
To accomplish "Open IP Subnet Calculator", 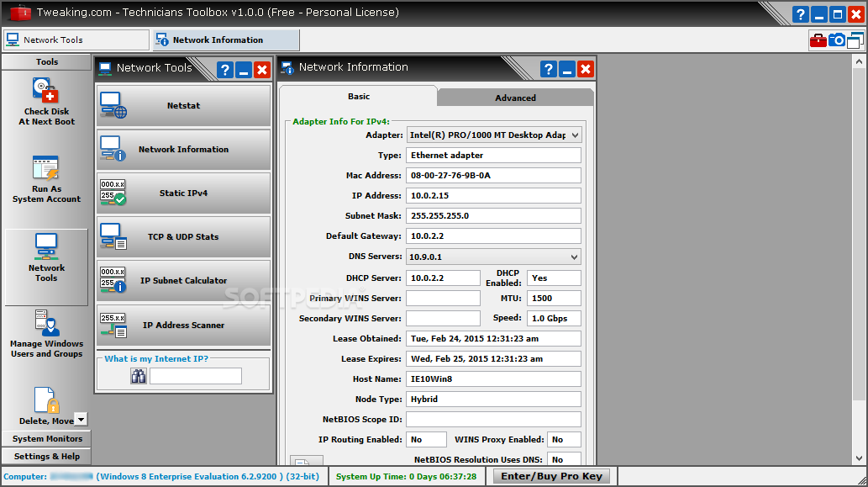I will pyautogui.click(x=184, y=280).
